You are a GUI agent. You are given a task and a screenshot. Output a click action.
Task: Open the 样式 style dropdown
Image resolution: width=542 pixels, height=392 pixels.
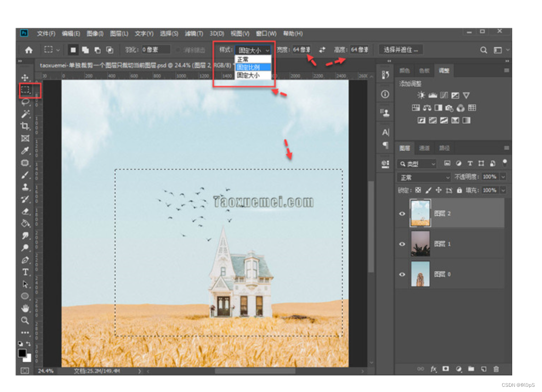253,50
